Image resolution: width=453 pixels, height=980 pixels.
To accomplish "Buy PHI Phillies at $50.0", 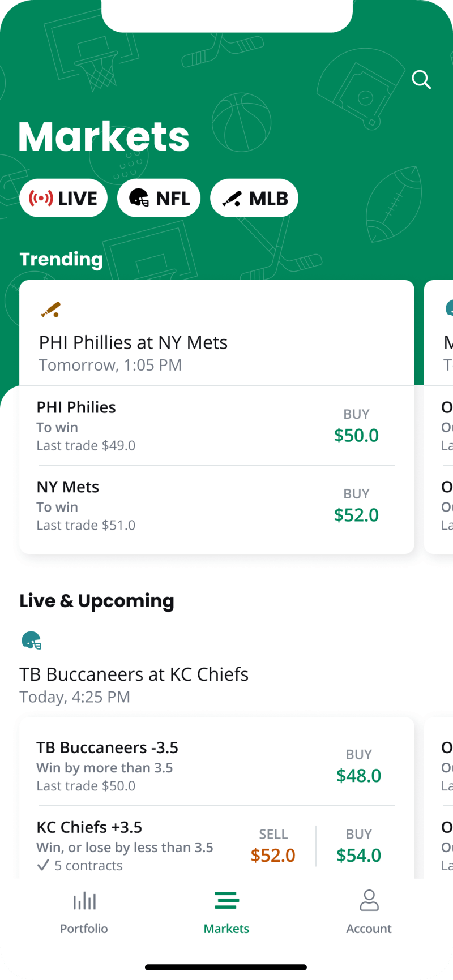I will coord(356,426).
